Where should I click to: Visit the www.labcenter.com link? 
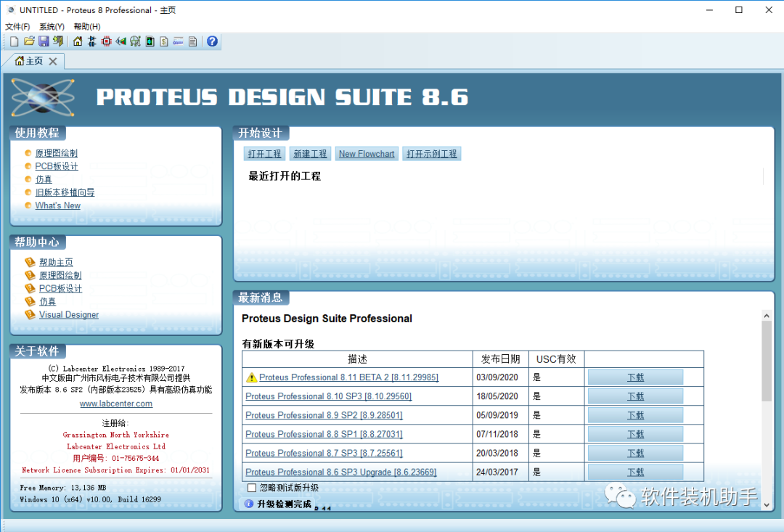point(116,404)
